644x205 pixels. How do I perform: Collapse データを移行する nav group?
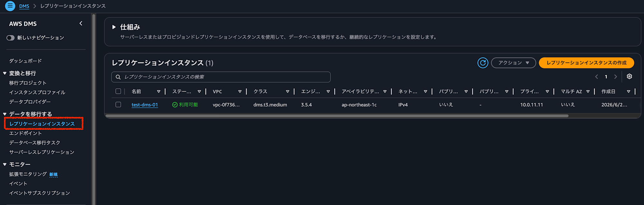click(5, 114)
